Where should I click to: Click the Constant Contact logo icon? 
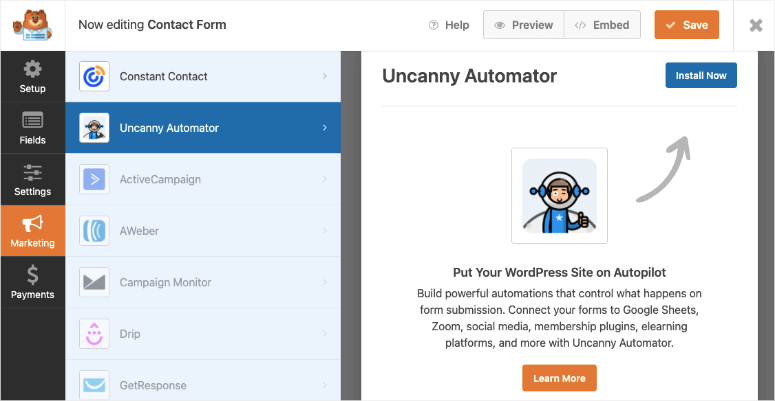[x=95, y=76]
